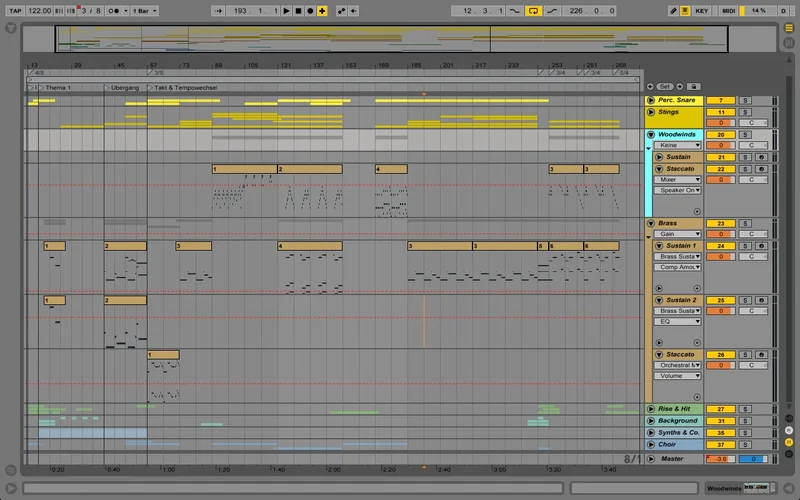Open the quantization menu showing 1 Bar
800x500 pixels.
pos(144,11)
